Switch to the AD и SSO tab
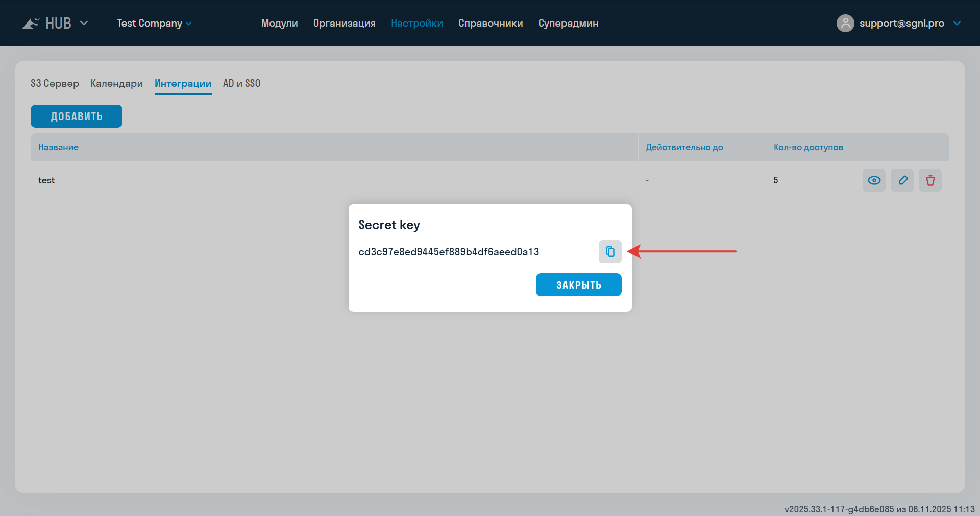980x516 pixels. [241, 83]
